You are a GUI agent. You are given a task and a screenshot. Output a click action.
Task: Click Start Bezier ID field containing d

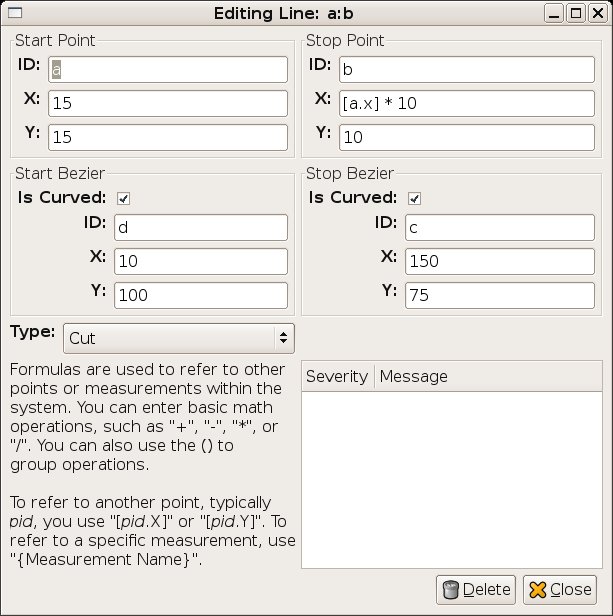click(201, 227)
